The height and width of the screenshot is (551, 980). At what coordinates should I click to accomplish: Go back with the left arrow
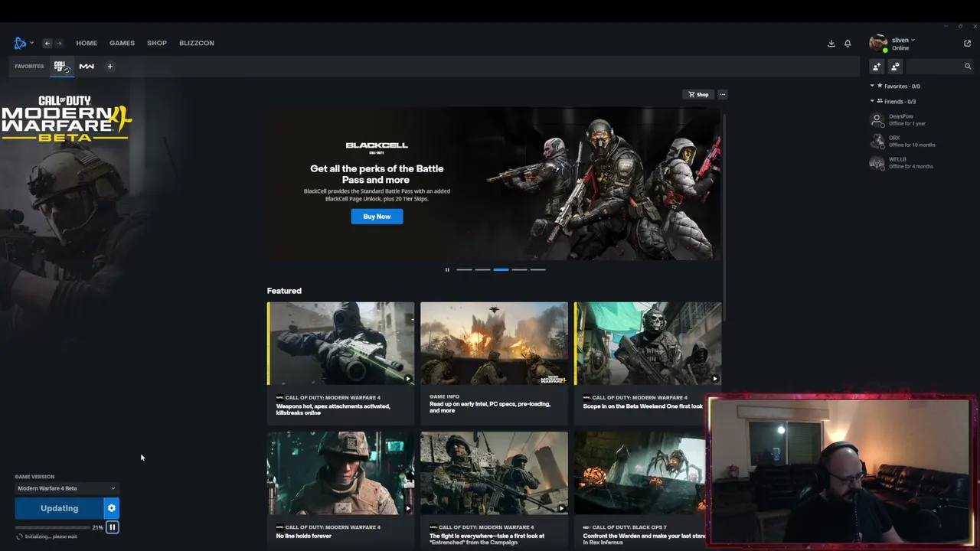47,43
